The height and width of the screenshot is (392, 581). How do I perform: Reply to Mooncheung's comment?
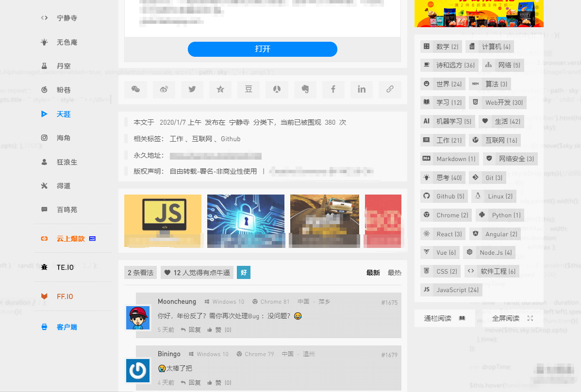[x=191, y=330]
